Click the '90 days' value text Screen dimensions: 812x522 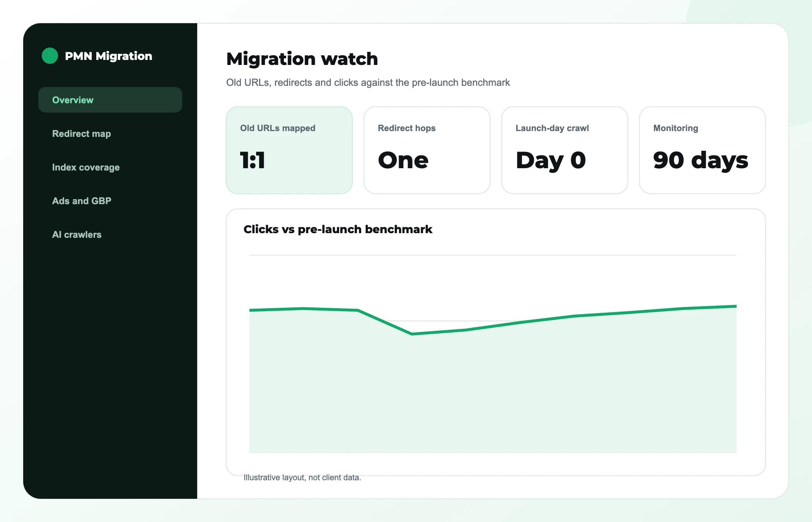click(701, 161)
